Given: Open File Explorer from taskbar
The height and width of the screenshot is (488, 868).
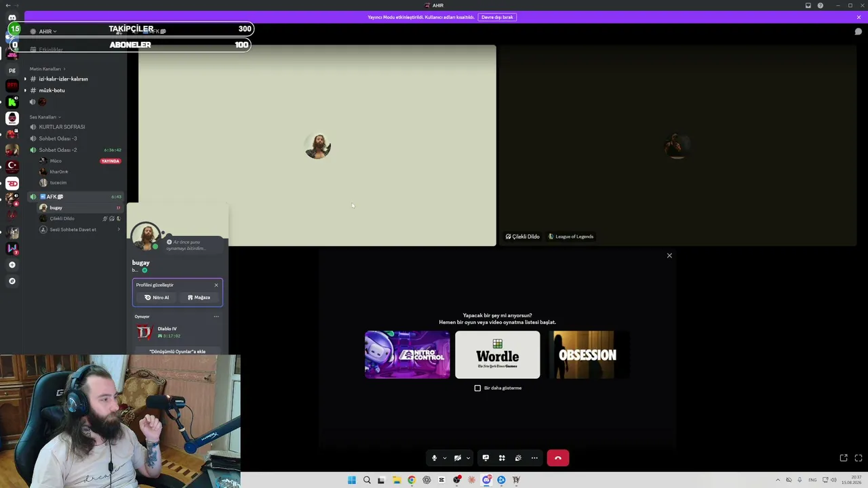Looking at the screenshot, I should pos(397,480).
